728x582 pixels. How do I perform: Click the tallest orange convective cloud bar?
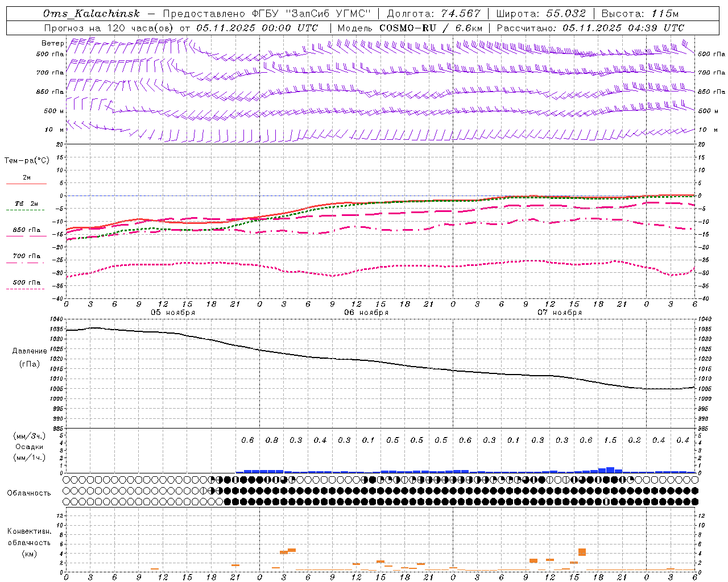582,552
